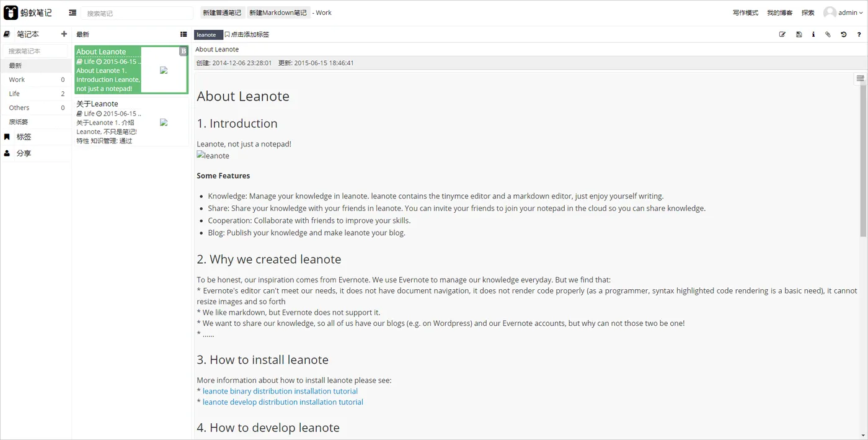Click the edit note pencil icon
The image size is (868, 440).
click(x=782, y=35)
